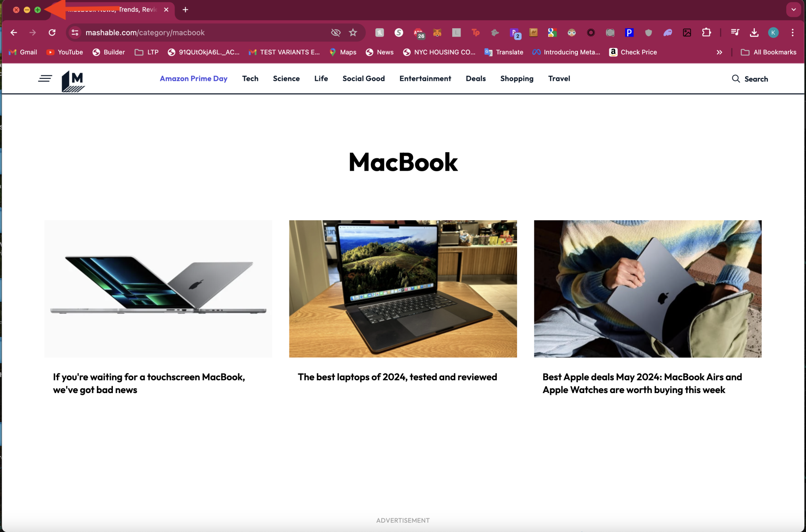Open Chrome three-dot menu
Image resolution: width=806 pixels, height=532 pixels.
pos(792,33)
